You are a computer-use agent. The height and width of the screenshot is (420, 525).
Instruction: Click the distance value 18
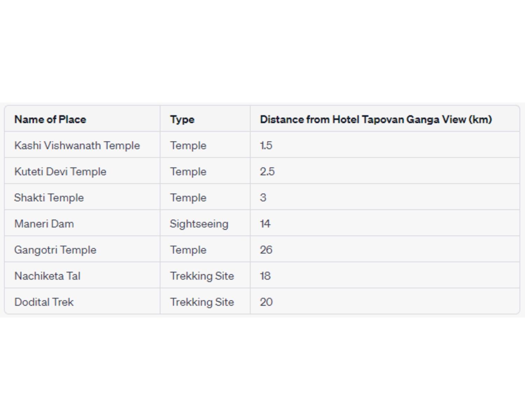(x=265, y=276)
